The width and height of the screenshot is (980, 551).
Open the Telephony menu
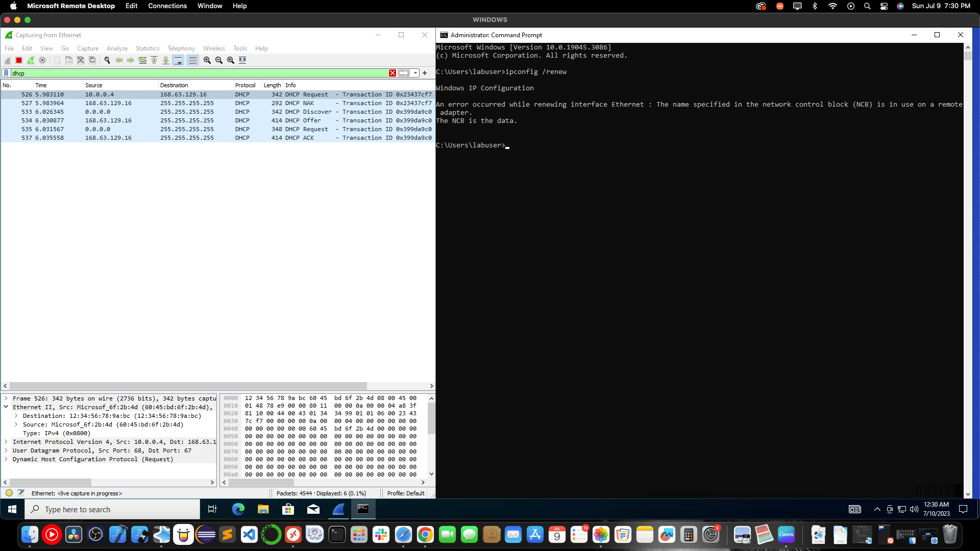pyautogui.click(x=181, y=48)
